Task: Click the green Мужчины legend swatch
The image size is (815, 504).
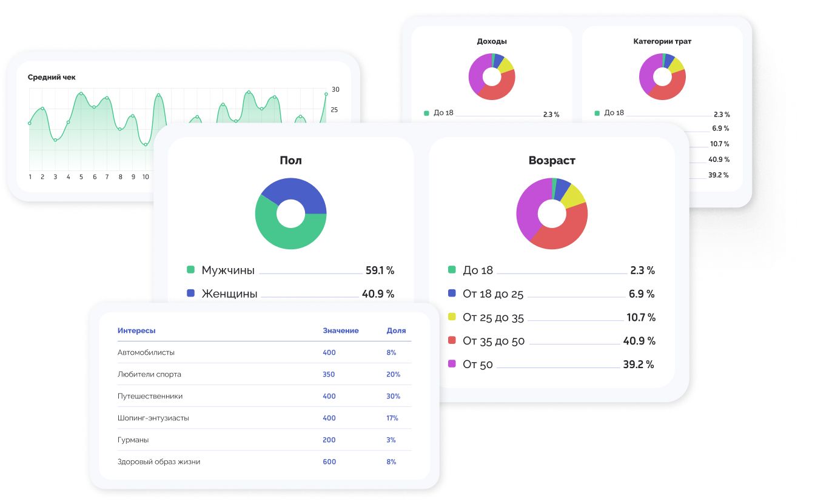Action: pos(191,270)
